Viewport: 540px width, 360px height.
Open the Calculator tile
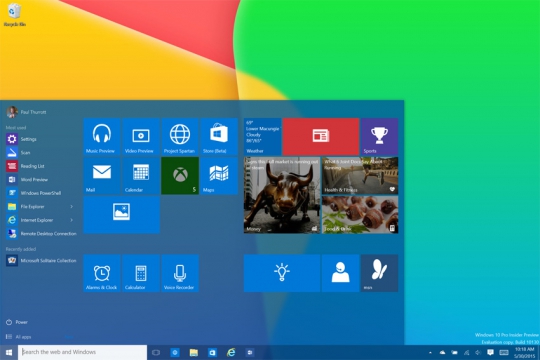point(141,273)
